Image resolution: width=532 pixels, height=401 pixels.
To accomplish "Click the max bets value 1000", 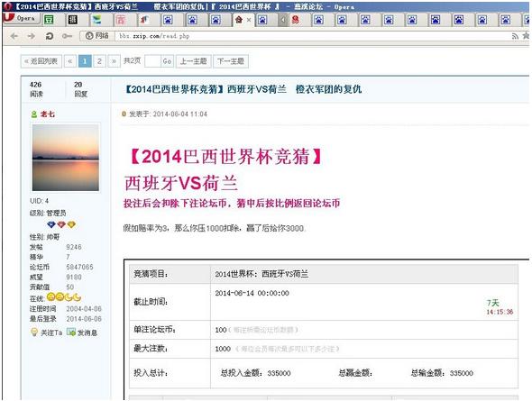I will coord(223,349).
